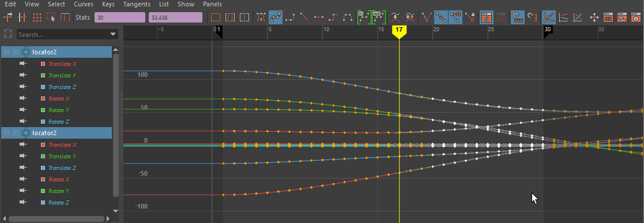The width and height of the screenshot is (644, 223).
Task: Apply Auto tangents icon
Action: (x=261, y=17)
